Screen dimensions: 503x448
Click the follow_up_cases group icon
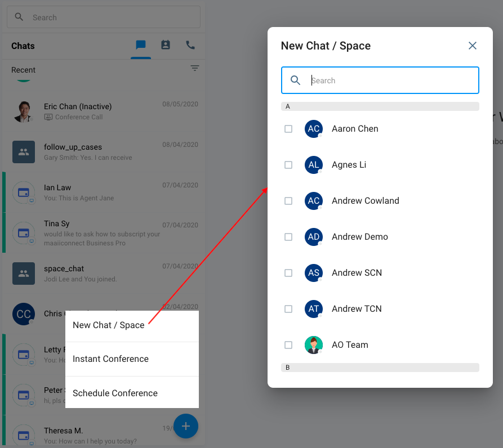pyautogui.click(x=24, y=152)
